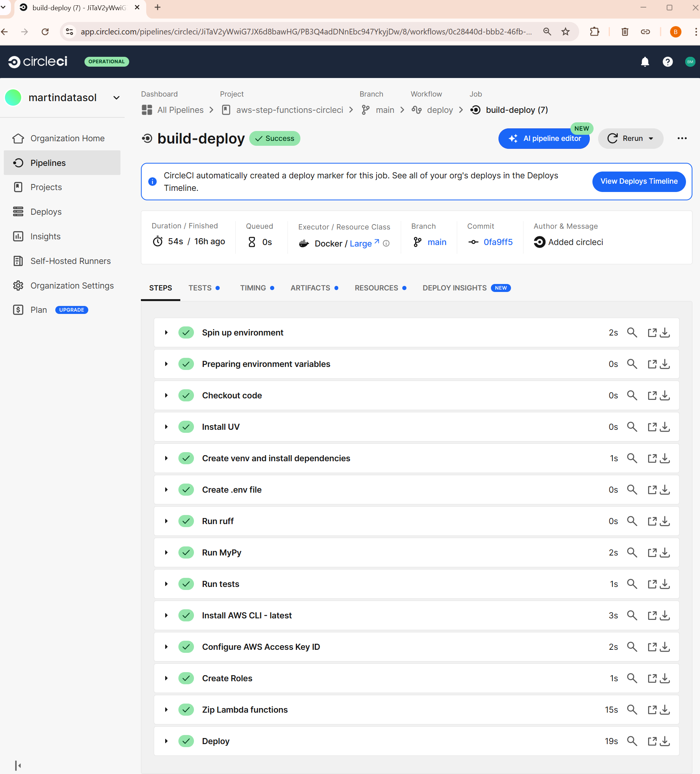Open Self-Hosted Runners from sidebar
Screen dimensions: 700x774
[70, 261]
